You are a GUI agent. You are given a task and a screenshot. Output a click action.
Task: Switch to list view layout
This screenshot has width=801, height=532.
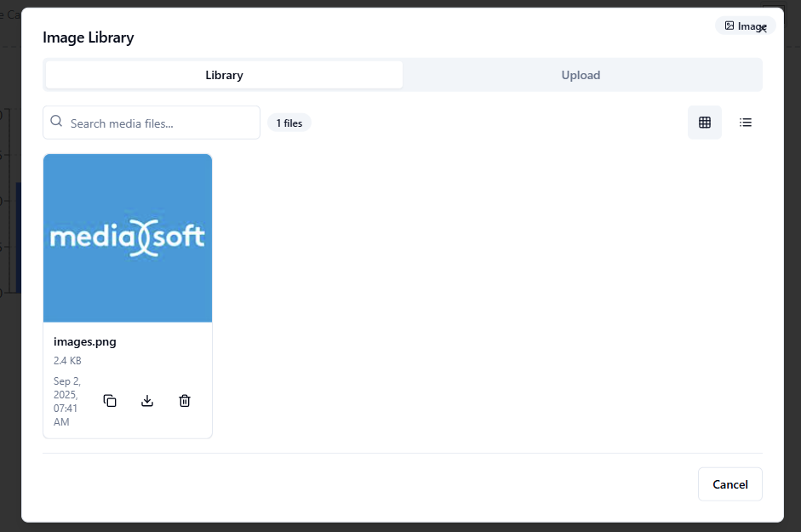click(746, 123)
